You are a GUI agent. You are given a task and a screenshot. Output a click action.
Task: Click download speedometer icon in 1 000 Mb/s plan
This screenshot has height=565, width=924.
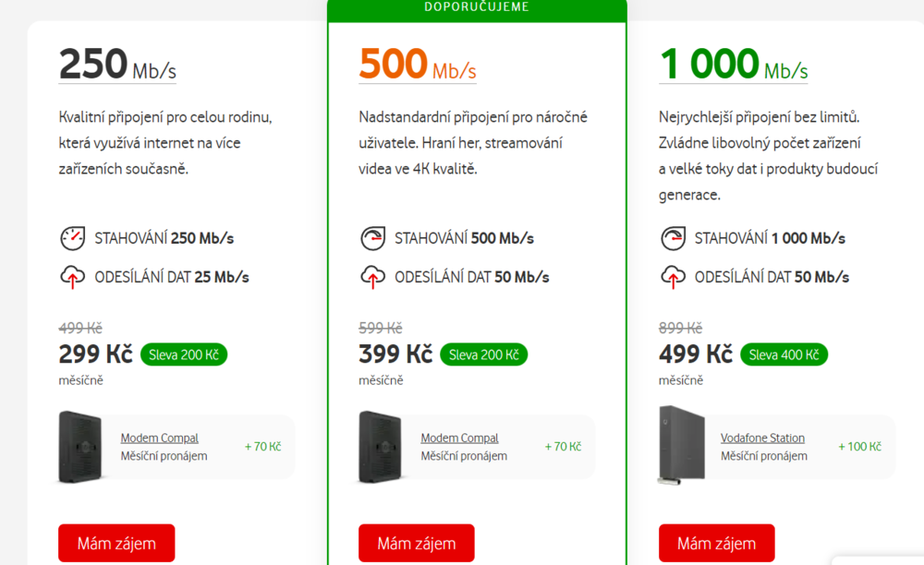673,238
